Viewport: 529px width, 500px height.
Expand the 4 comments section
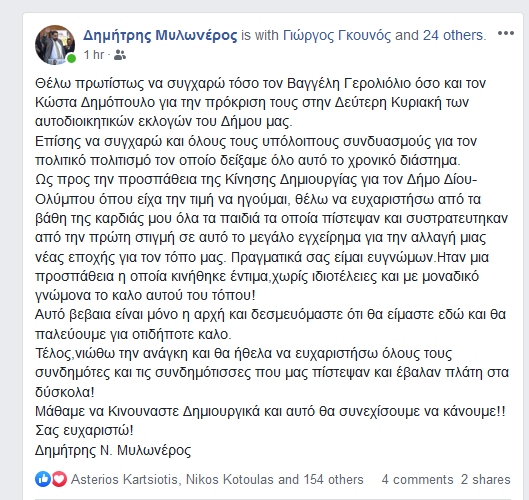[417, 479]
